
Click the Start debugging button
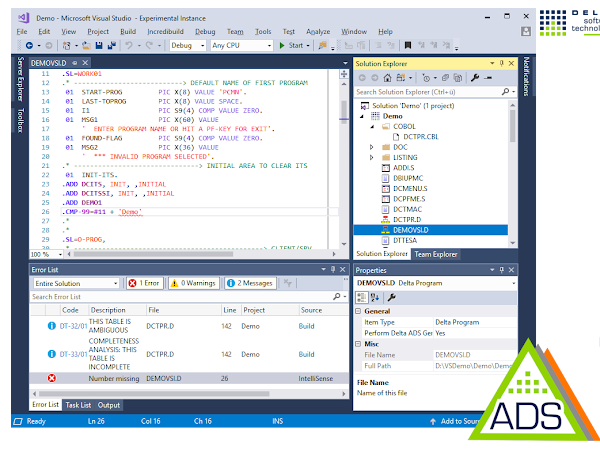294,46
